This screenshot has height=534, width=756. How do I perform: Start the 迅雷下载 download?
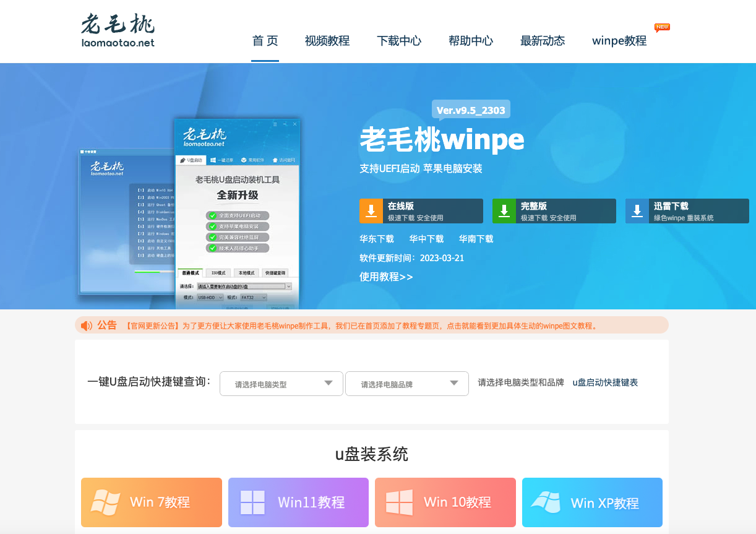[687, 211]
